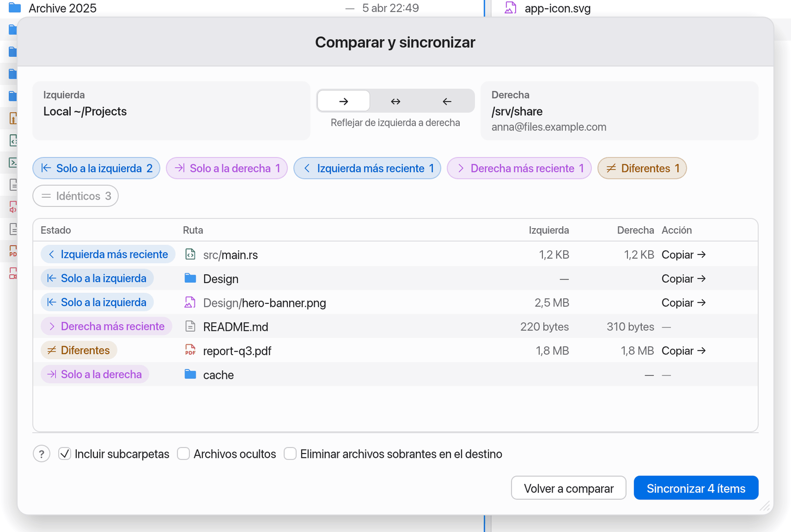Click the 'Derecha' size column header
Image resolution: width=791 pixels, height=532 pixels.
[x=635, y=230]
